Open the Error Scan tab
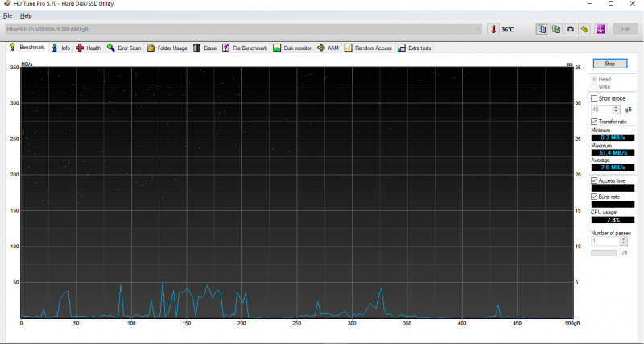 [123, 48]
